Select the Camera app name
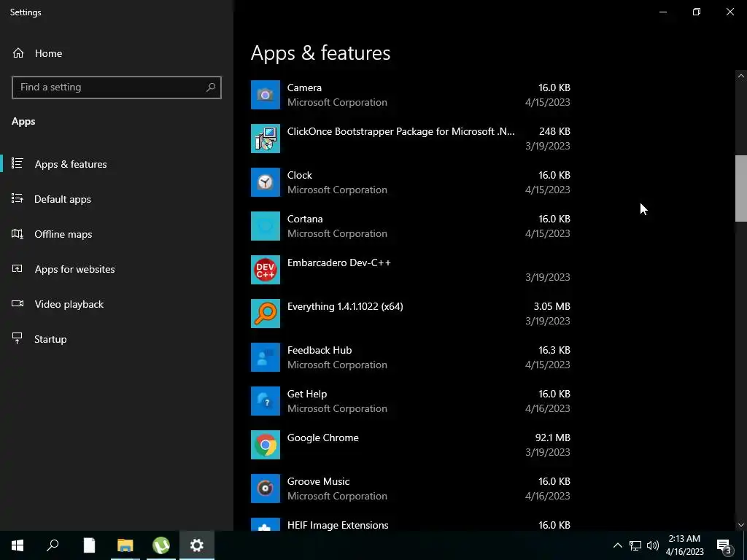This screenshot has height=560, width=747. [x=304, y=87]
